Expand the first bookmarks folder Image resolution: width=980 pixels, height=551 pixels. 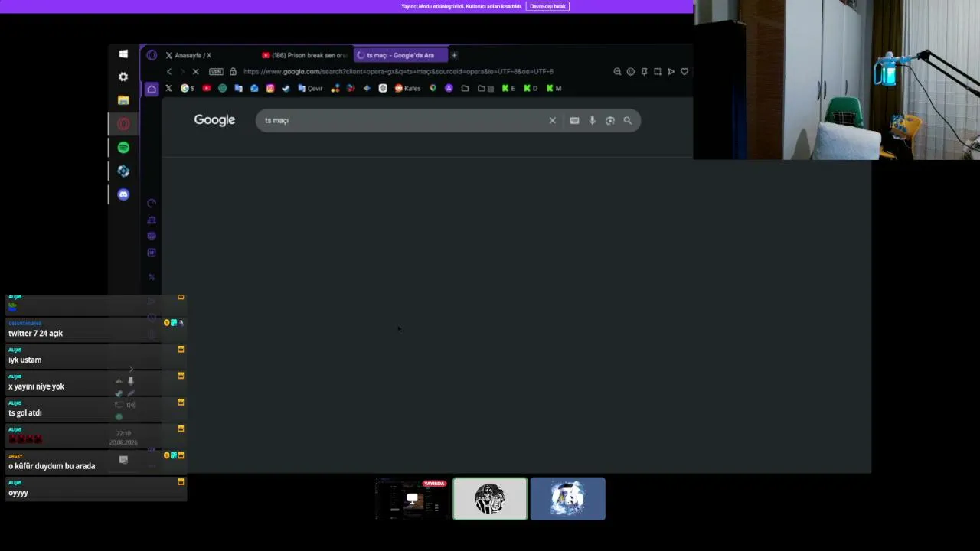click(x=465, y=89)
